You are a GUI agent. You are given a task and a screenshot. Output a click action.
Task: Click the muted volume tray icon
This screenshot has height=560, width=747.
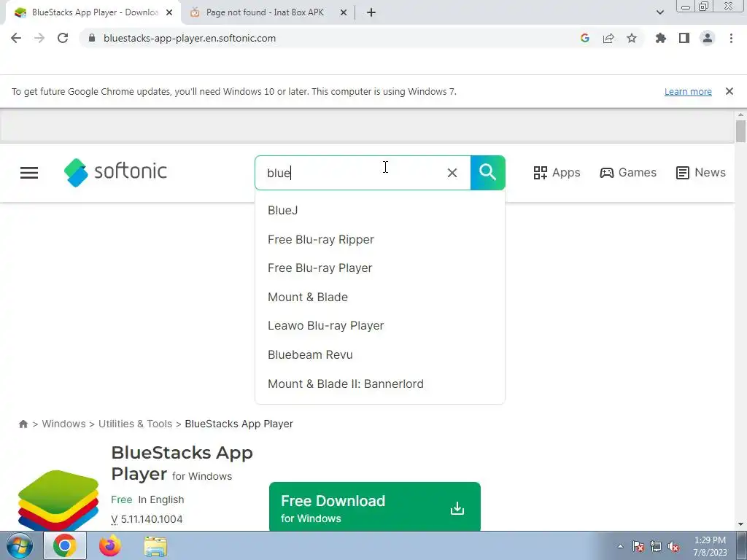pyautogui.click(x=673, y=546)
